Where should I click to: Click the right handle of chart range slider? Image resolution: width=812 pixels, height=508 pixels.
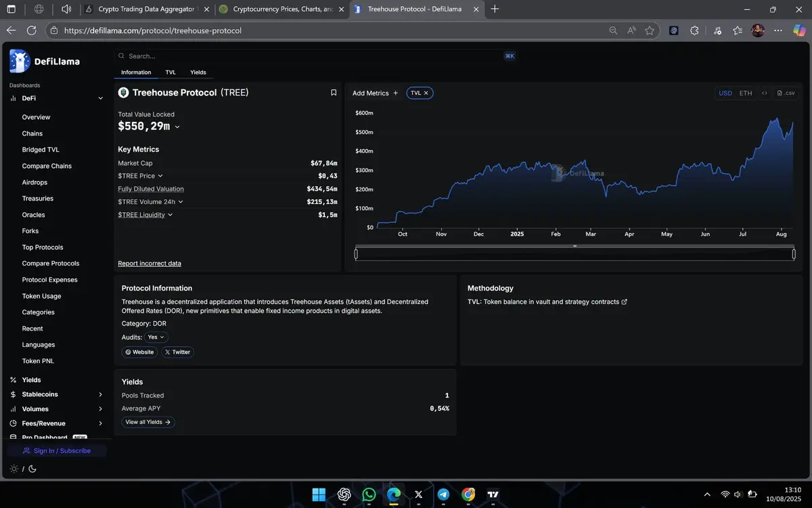pos(794,254)
